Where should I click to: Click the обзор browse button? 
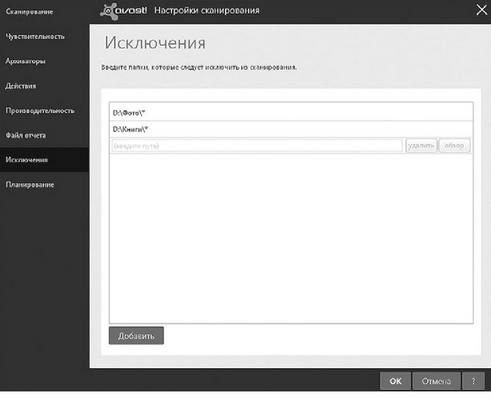click(454, 146)
